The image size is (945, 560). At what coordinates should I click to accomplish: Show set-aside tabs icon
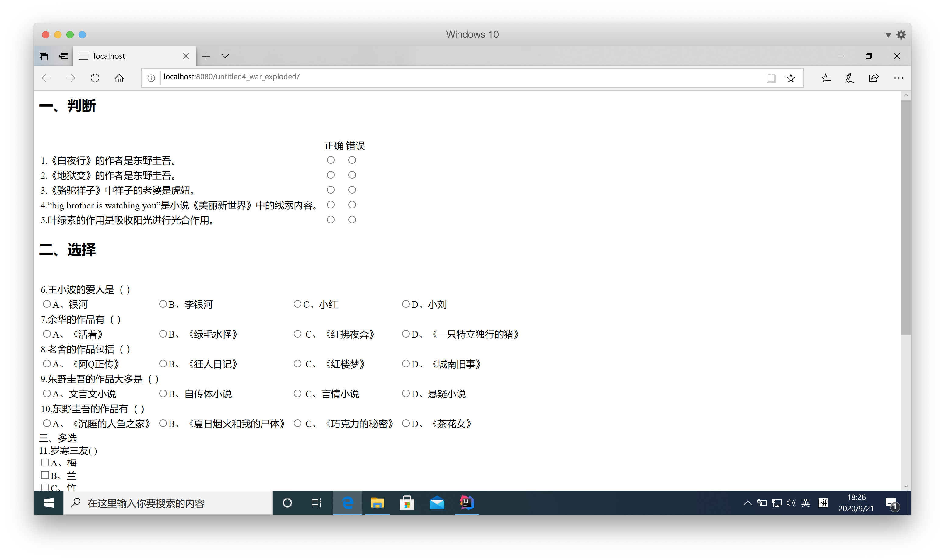[x=44, y=56]
